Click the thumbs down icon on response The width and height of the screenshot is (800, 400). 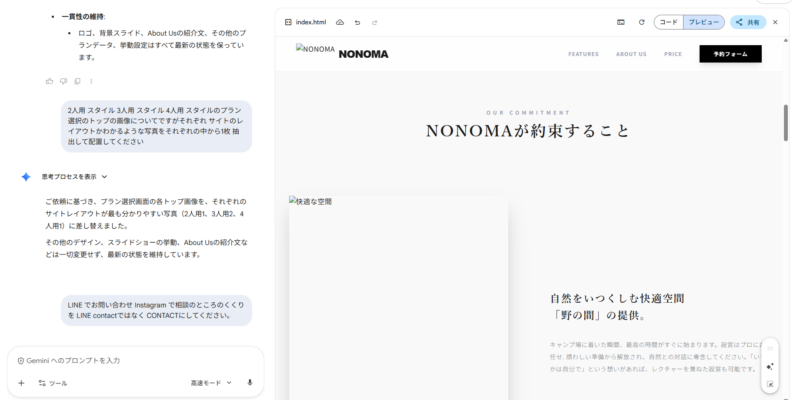tap(63, 81)
